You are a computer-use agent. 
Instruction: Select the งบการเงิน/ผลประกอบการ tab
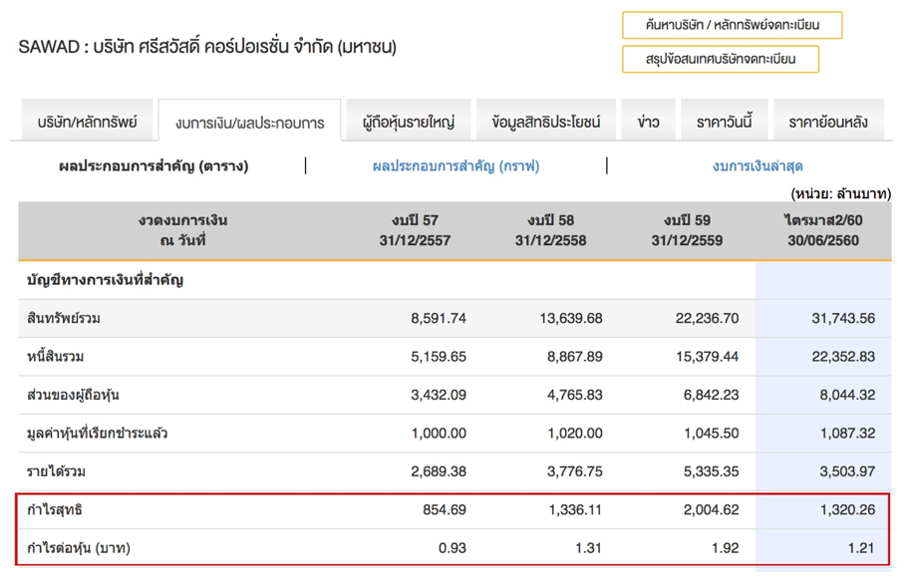(249, 123)
